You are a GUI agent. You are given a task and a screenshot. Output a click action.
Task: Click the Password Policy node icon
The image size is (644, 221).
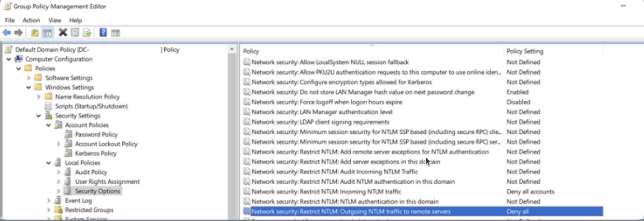[x=68, y=134]
